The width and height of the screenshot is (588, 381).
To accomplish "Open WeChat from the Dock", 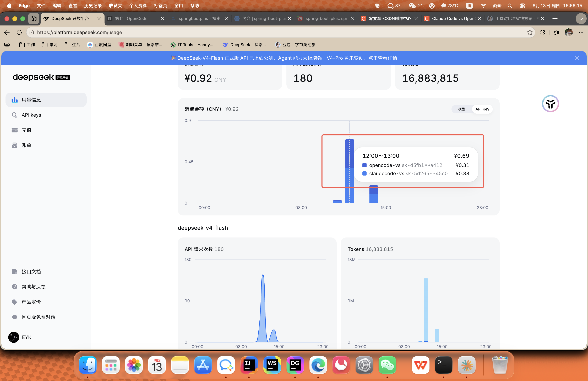I will [387, 365].
